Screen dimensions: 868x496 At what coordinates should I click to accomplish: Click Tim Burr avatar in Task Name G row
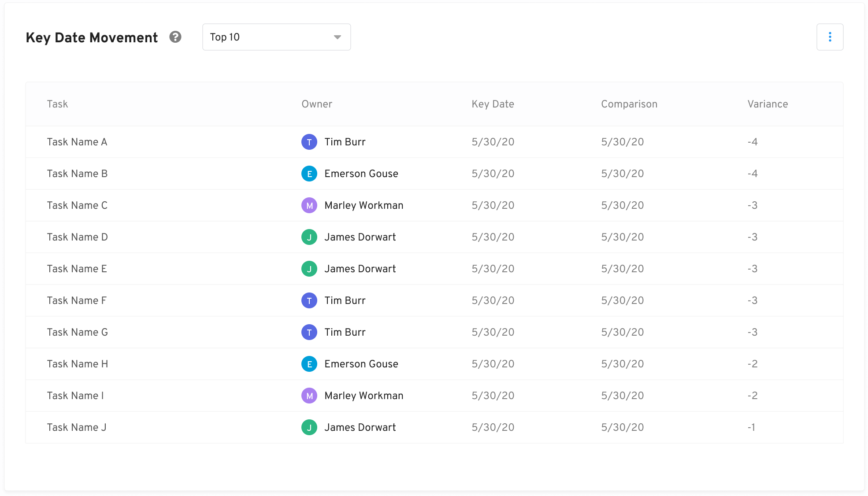click(309, 332)
